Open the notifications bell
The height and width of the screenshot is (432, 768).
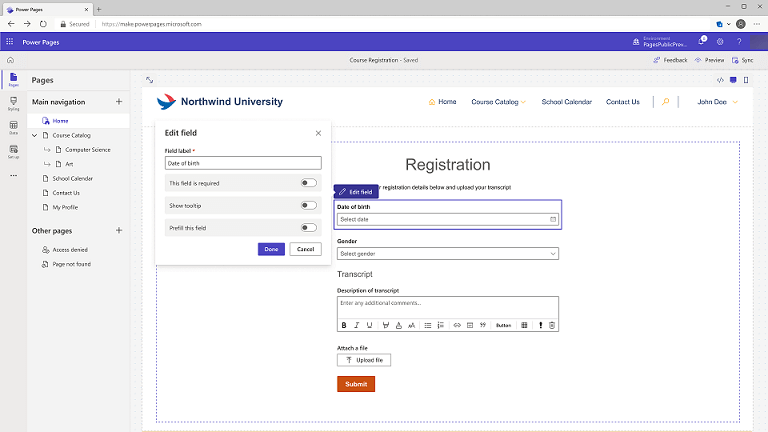(701, 41)
